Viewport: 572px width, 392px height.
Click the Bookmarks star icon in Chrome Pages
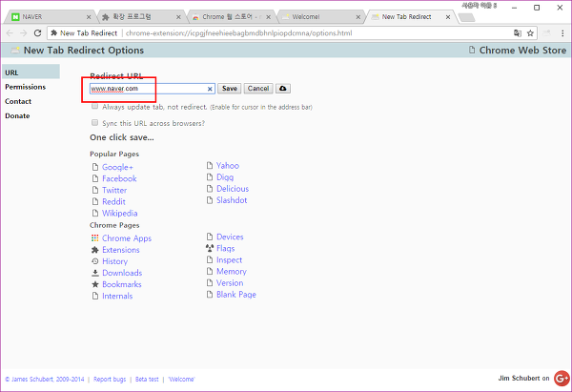pyautogui.click(x=94, y=284)
